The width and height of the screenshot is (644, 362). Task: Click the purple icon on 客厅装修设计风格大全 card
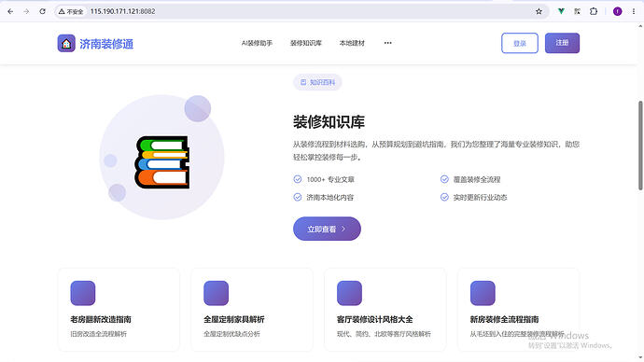(349, 293)
